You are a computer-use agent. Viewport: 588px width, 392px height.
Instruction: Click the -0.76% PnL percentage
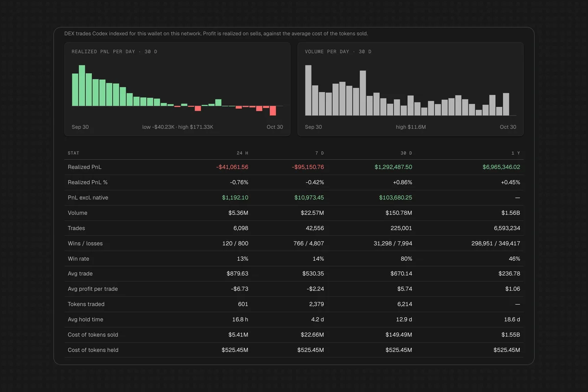point(239,182)
